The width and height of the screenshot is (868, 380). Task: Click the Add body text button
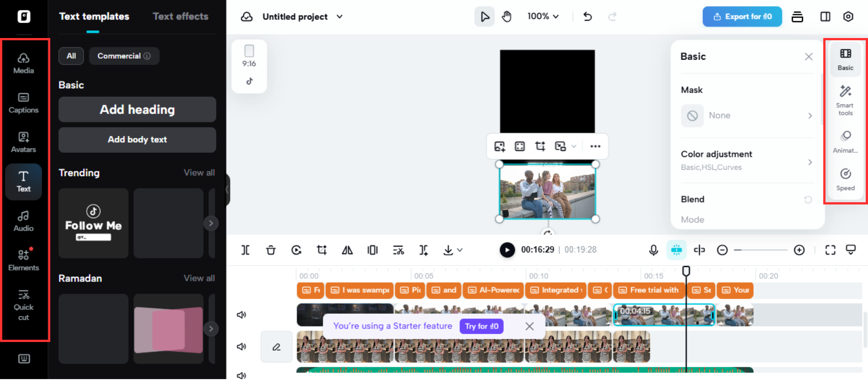coord(137,140)
